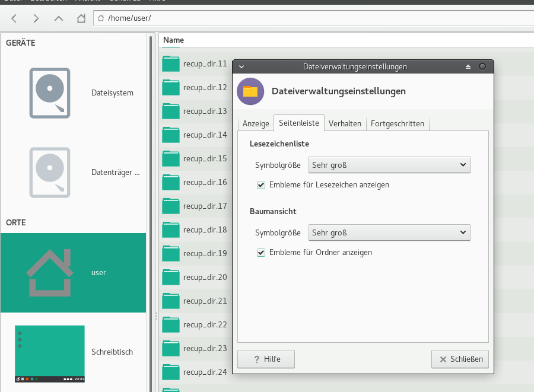Click the /home/user/ path field
The image size is (534, 392).
[x=314, y=18]
